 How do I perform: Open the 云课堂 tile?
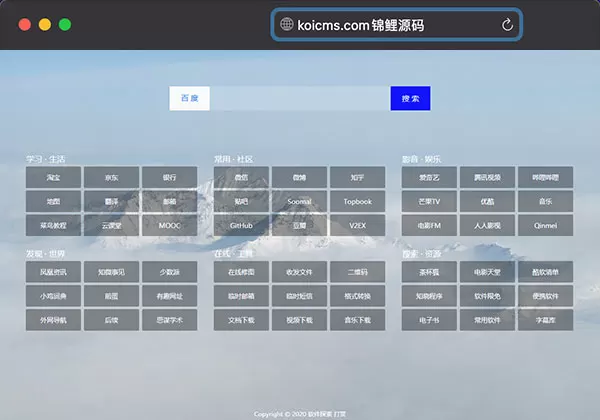112,225
